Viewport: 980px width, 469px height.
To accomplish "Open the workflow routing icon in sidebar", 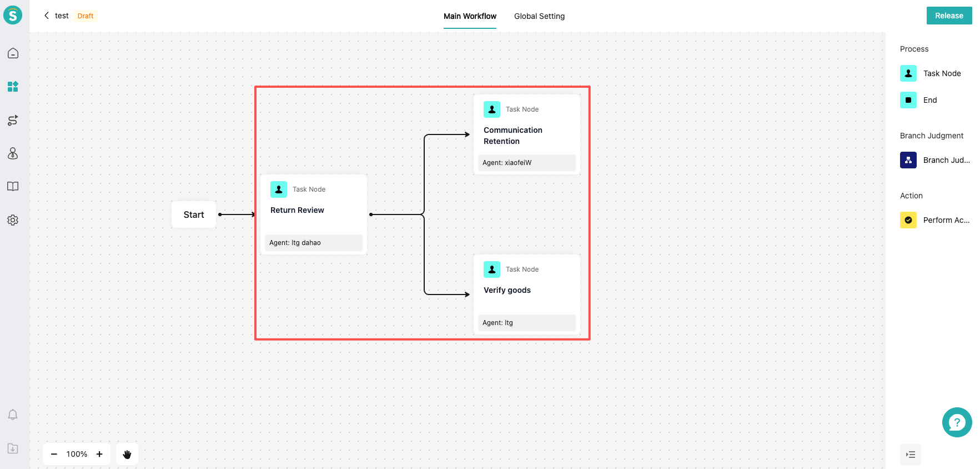I will pos(13,120).
